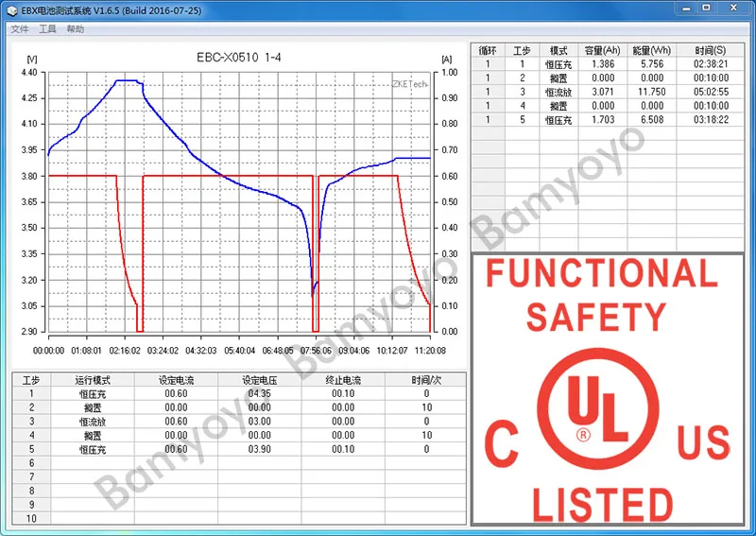This screenshot has width=756, height=536.
Task: Open the 文件 menu
Action: pyautogui.click(x=20, y=29)
